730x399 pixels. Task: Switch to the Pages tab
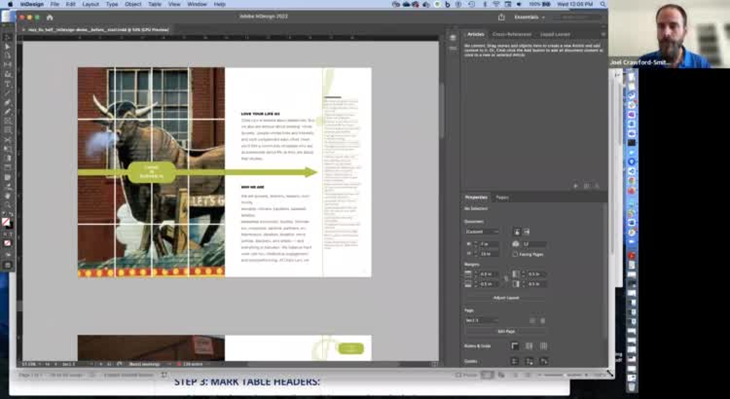coord(502,197)
